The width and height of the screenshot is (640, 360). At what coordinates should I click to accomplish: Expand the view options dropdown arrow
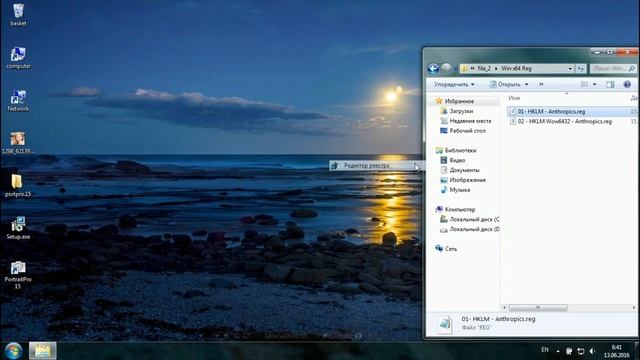point(595,84)
